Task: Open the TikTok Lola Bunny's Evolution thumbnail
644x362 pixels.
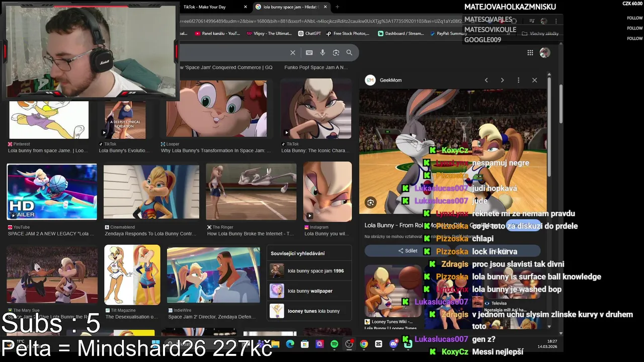Action: pyautogui.click(x=125, y=120)
